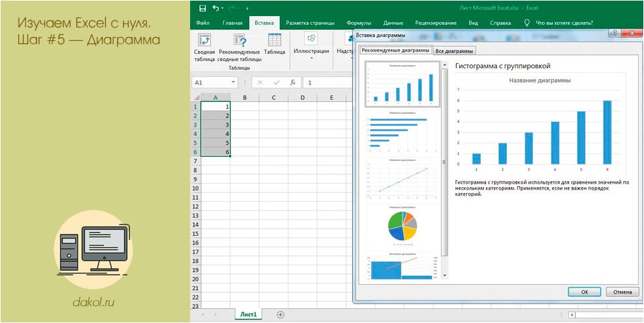This screenshot has width=644, height=323.
Task: Click the cancel X icon in formula bar
Action: [260, 82]
